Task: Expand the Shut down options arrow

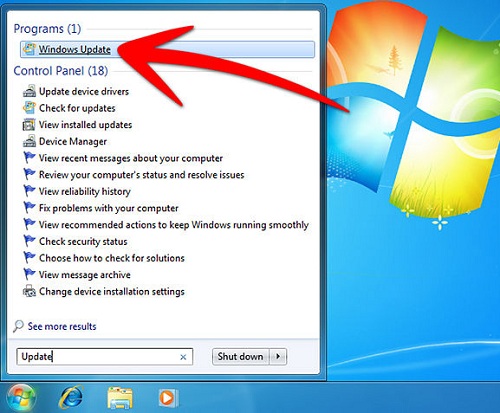Action: click(x=278, y=357)
